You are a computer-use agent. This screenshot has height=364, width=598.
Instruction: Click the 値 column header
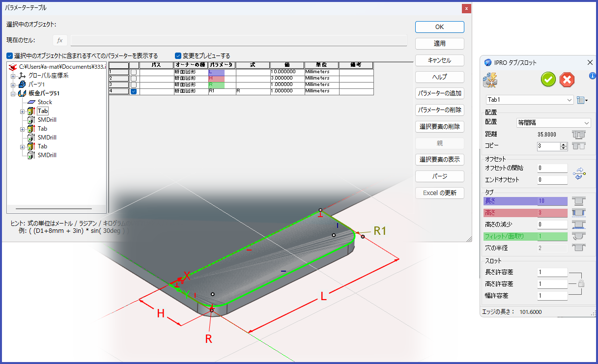(x=287, y=65)
